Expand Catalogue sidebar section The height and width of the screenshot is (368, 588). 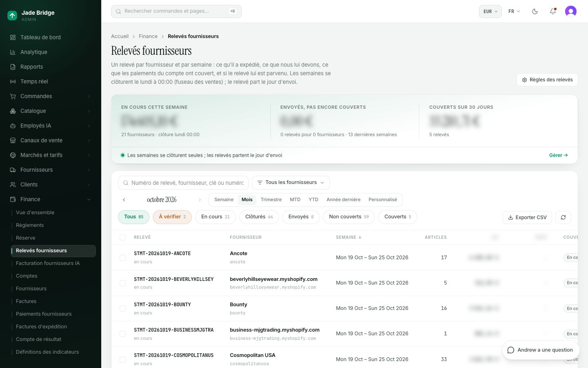(51, 111)
